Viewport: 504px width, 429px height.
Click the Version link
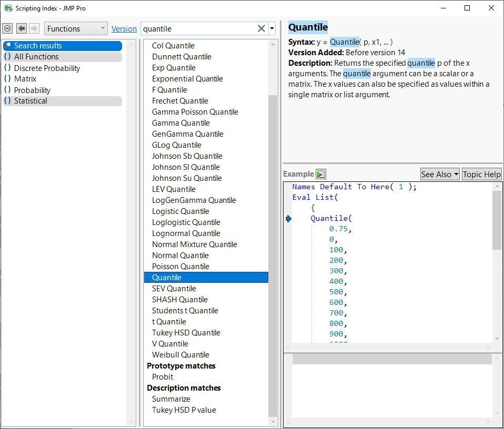pos(124,29)
